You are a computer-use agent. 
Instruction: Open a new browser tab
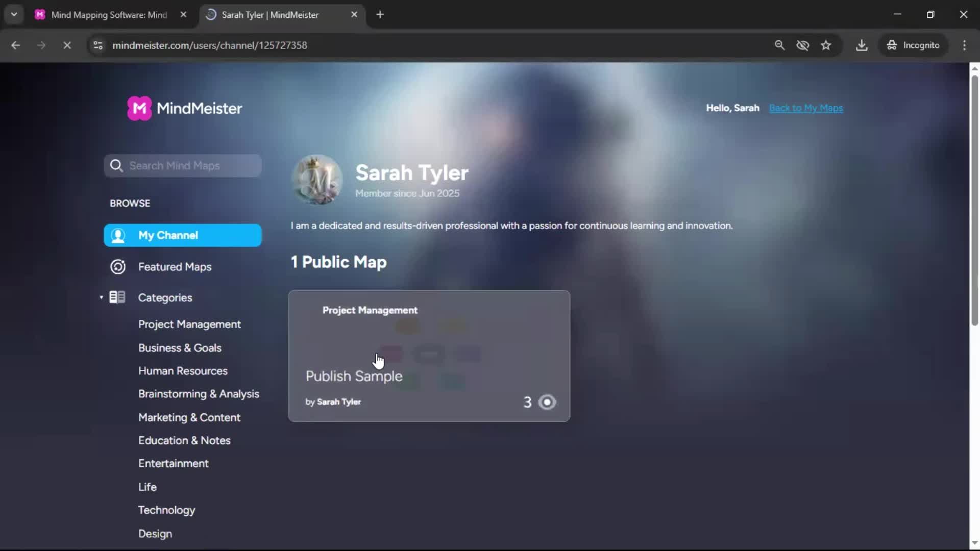380,15
